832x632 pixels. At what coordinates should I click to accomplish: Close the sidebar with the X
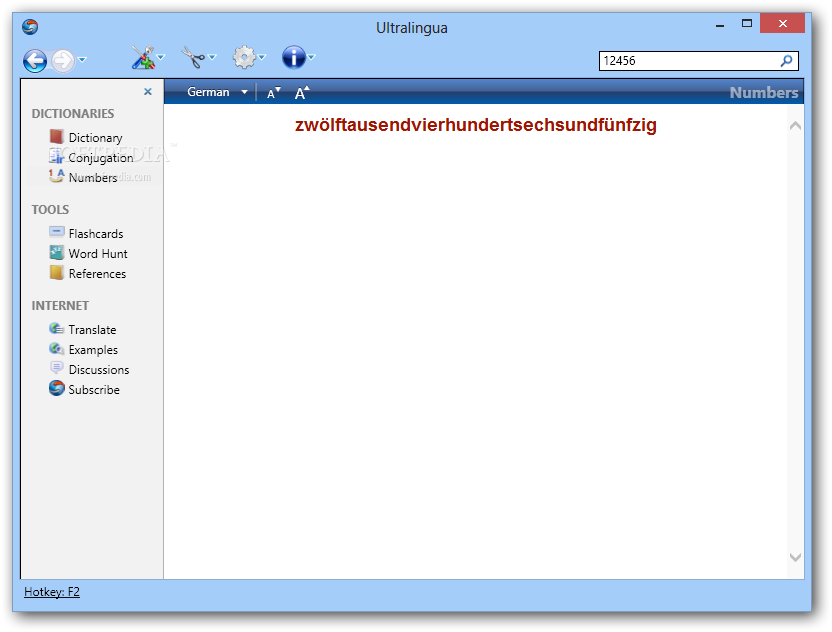(x=148, y=92)
